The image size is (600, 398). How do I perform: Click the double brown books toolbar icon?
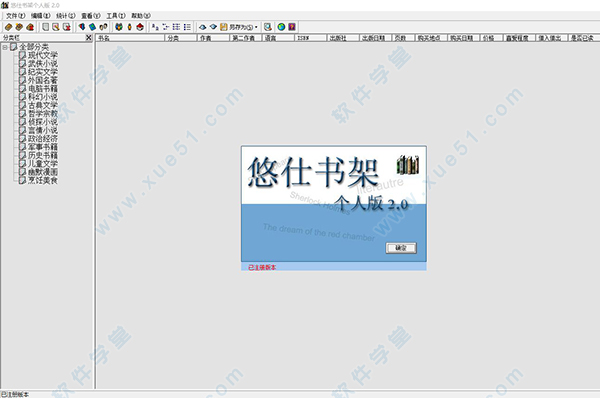tap(19, 27)
